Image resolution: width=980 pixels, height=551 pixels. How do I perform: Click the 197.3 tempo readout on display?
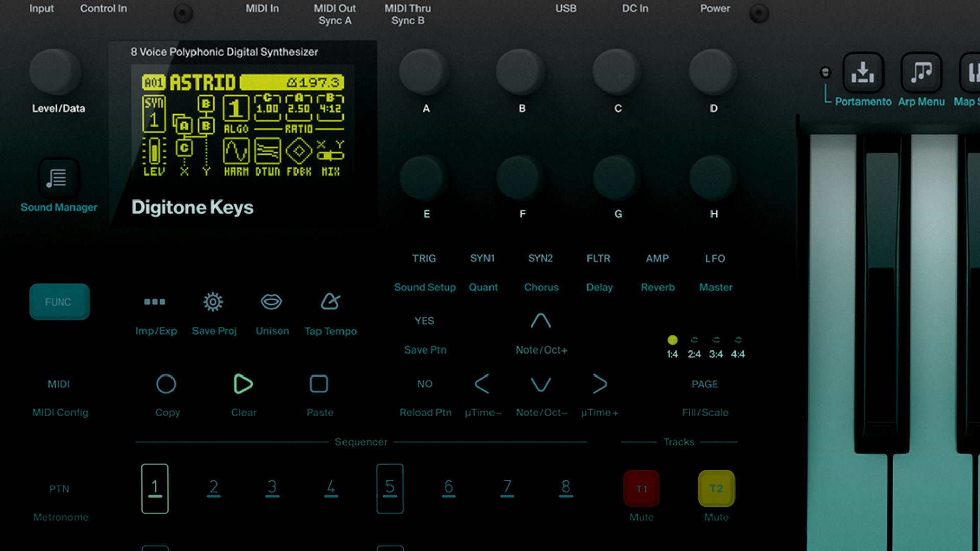pyautogui.click(x=313, y=83)
